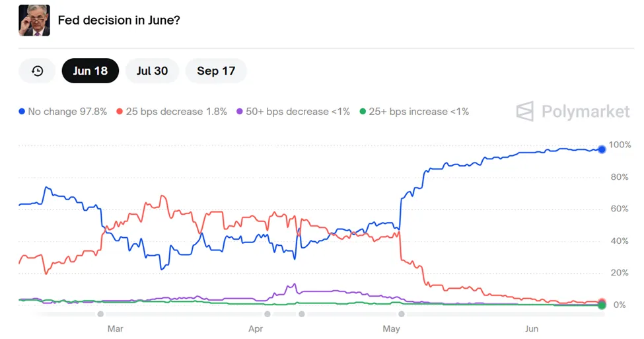
Task: Click the green endpoint dot at 0%
Action: 602,305
